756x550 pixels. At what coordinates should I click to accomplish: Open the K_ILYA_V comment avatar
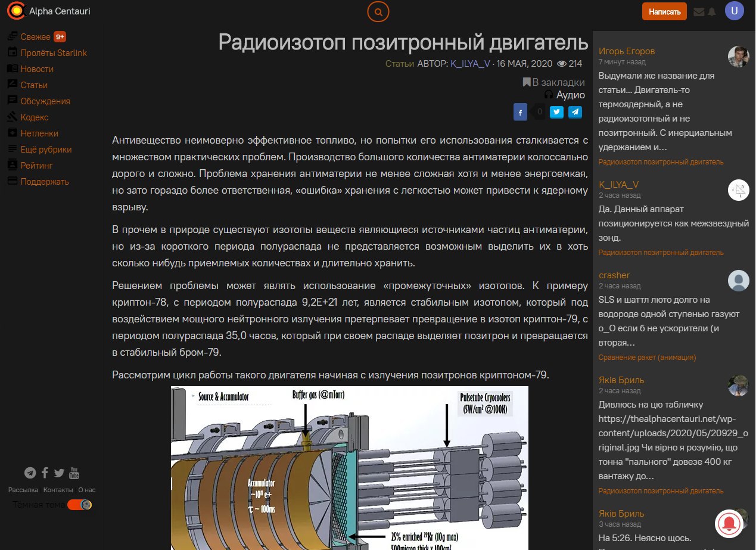739,190
